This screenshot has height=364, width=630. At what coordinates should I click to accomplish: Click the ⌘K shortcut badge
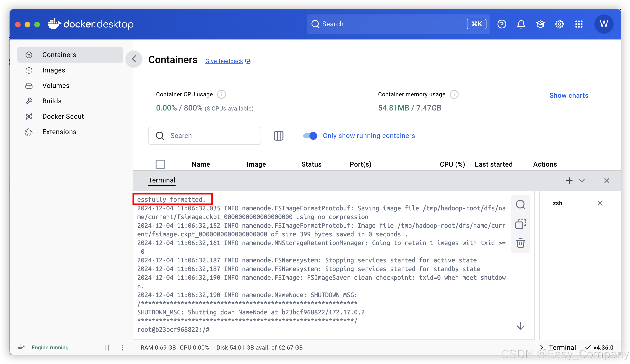pyautogui.click(x=477, y=24)
